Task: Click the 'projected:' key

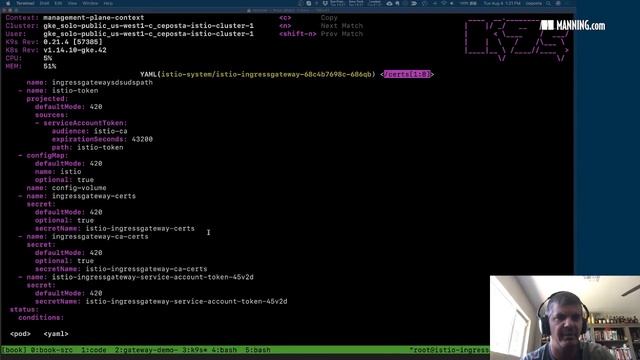Action: coord(47,99)
